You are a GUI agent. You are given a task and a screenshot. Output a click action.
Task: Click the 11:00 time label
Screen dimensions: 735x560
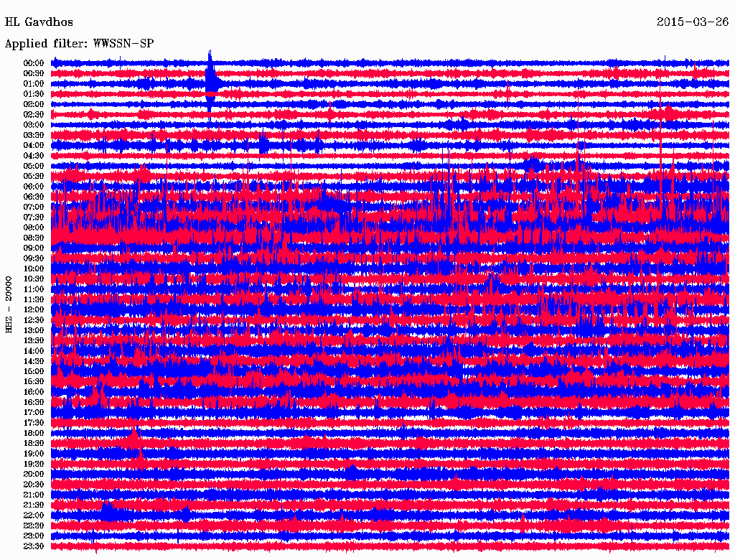point(34,289)
